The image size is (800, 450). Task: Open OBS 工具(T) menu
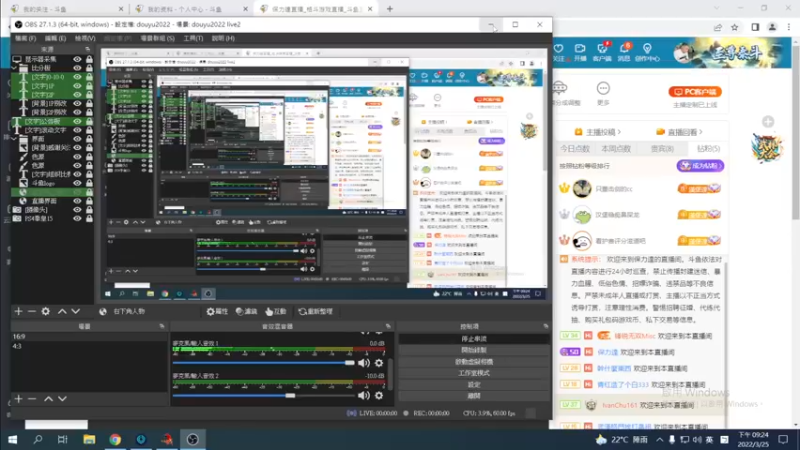(x=193, y=38)
